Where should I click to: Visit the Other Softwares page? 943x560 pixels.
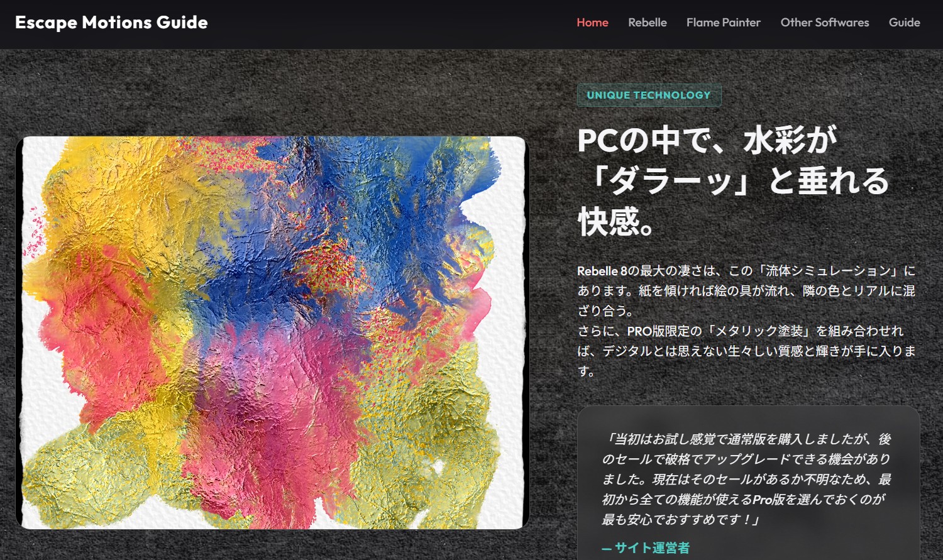824,23
